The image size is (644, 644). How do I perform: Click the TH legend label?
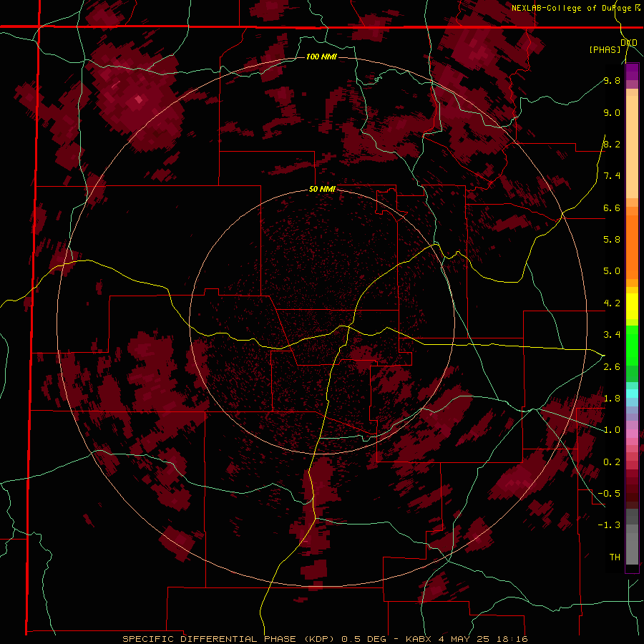pyautogui.click(x=615, y=557)
